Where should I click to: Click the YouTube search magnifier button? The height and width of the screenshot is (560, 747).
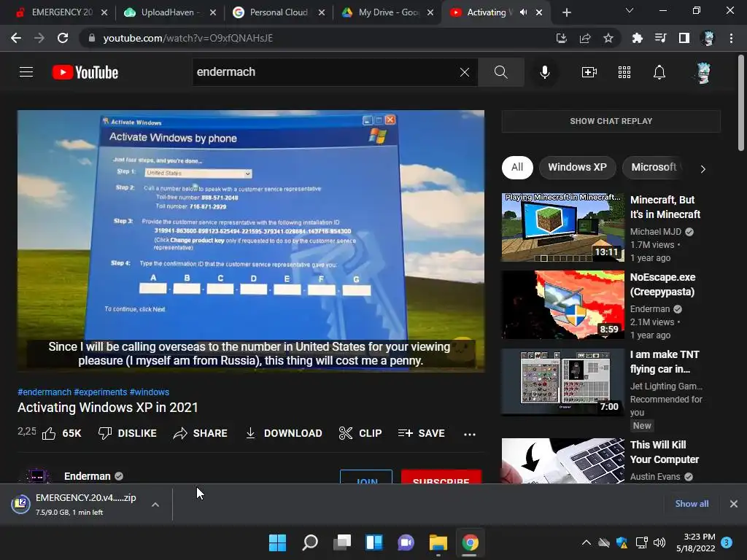(500, 72)
